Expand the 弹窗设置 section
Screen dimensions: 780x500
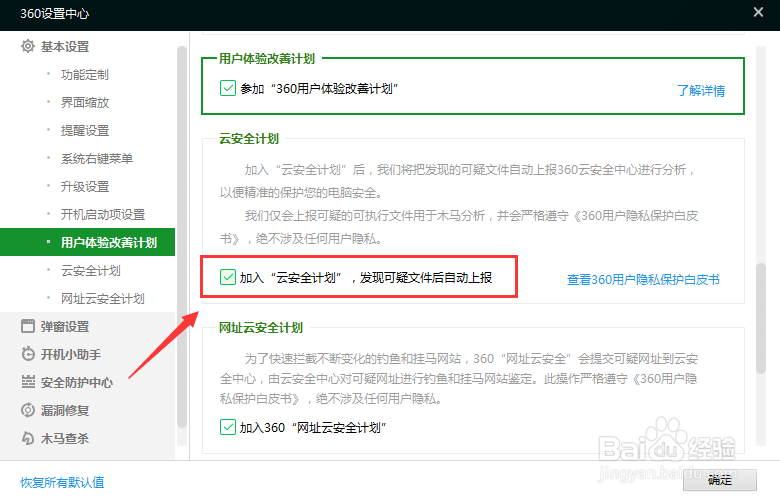point(65,326)
